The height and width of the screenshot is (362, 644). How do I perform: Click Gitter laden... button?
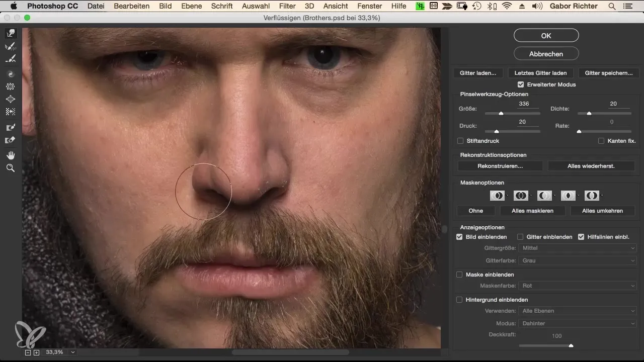click(x=478, y=73)
